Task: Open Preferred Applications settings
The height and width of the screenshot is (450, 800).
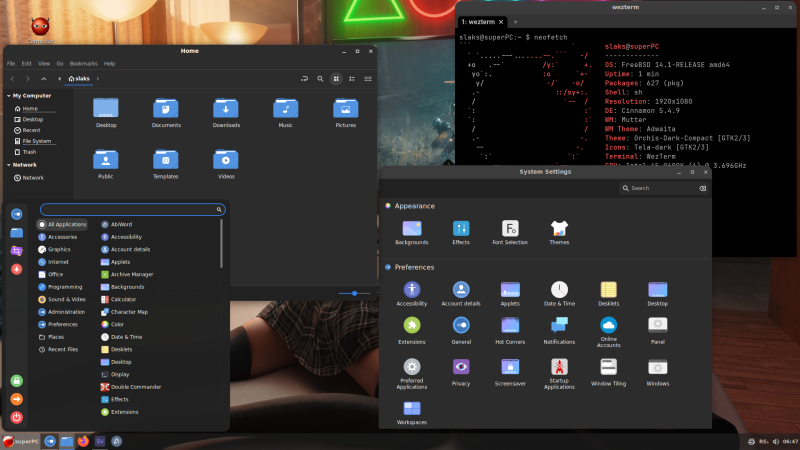Action: 412,374
